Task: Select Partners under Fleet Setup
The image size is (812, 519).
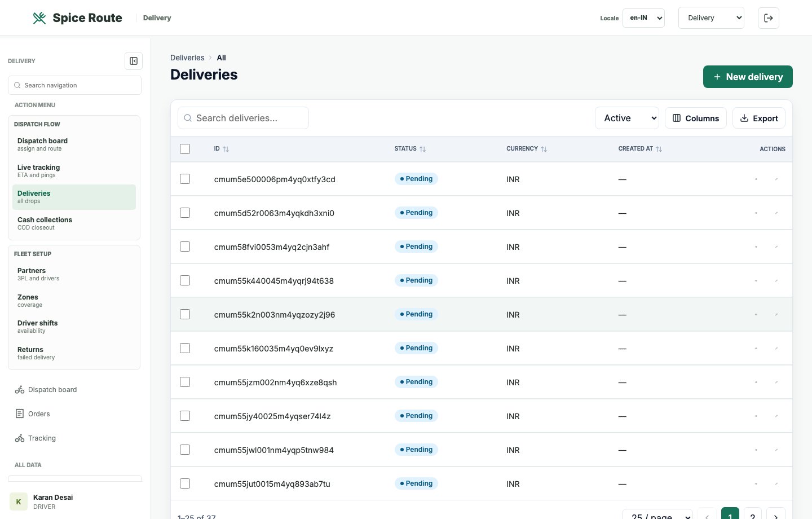Action: 74,274
